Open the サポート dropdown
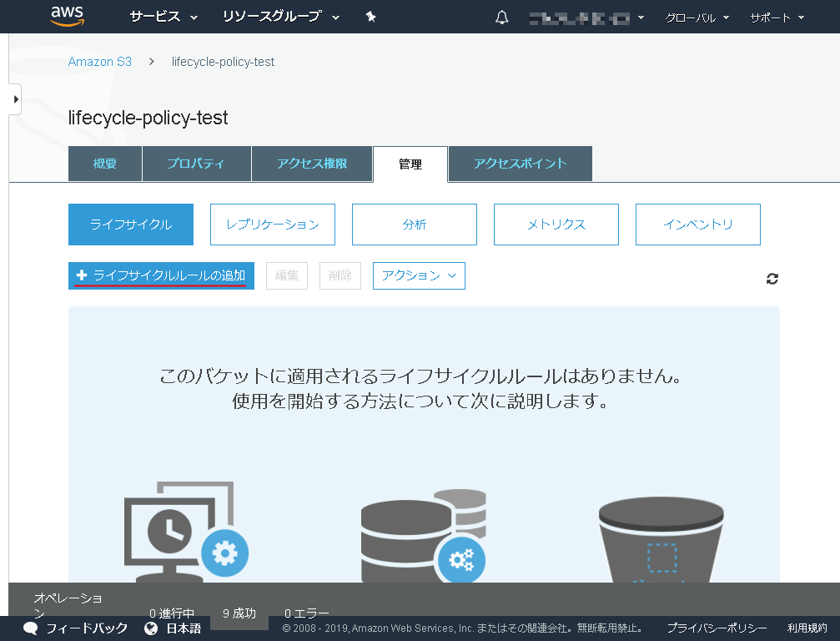840x641 pixels. 777,18
